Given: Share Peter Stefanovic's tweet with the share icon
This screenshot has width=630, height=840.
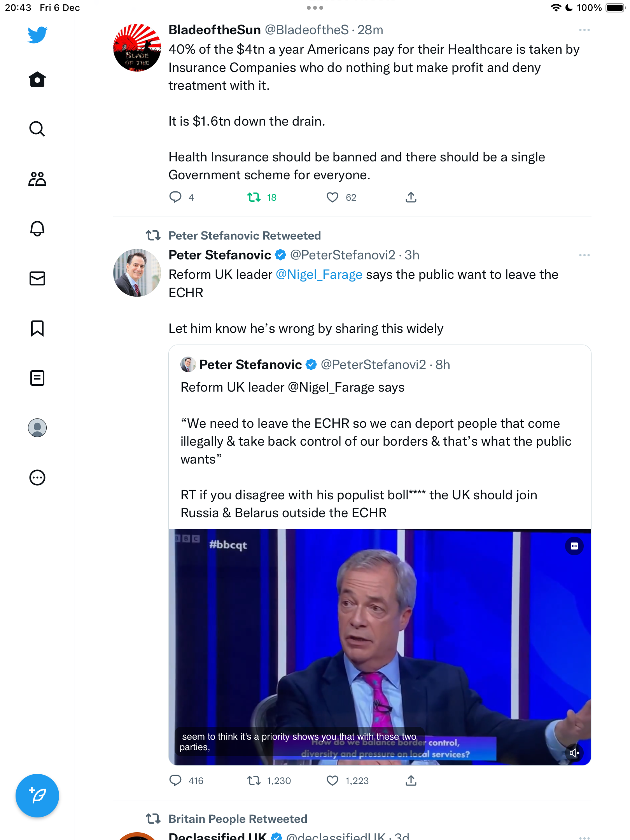Looking at the screenshot, I should (411, 780).
